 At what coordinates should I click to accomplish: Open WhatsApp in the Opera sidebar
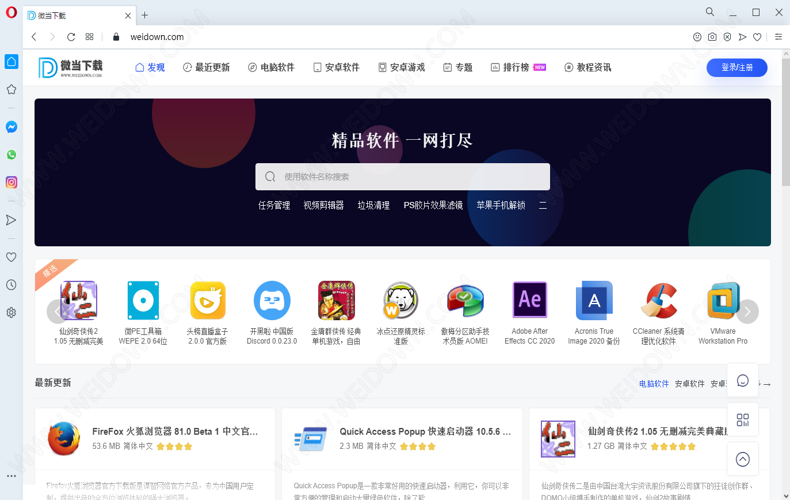point(11,155)
